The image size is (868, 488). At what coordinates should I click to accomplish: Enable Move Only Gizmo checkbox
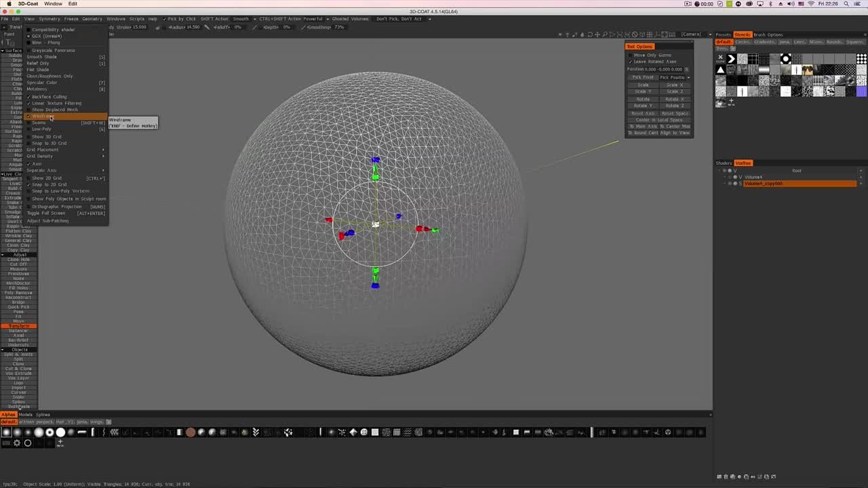[x=630, y=55]
